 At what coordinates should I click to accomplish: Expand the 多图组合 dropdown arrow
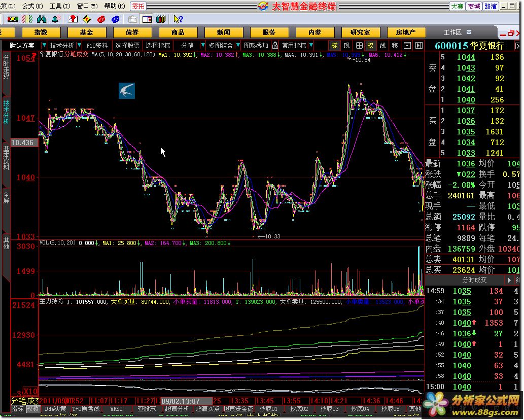pyautogui.click(x=238, y=45)
